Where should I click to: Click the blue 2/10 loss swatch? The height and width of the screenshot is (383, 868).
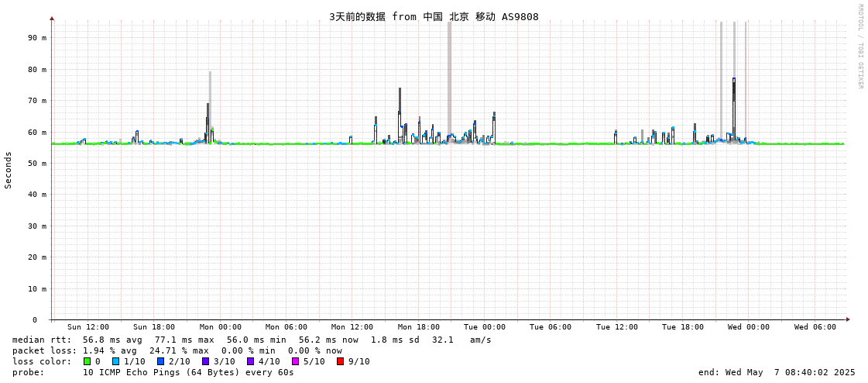pos(160,361)
